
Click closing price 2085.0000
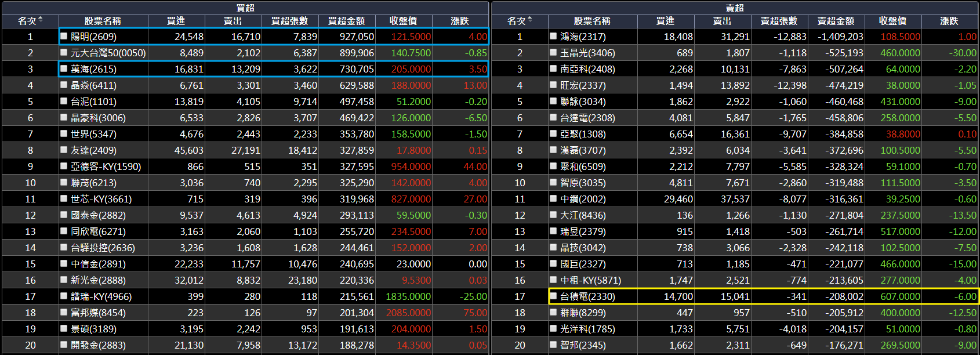408,313
